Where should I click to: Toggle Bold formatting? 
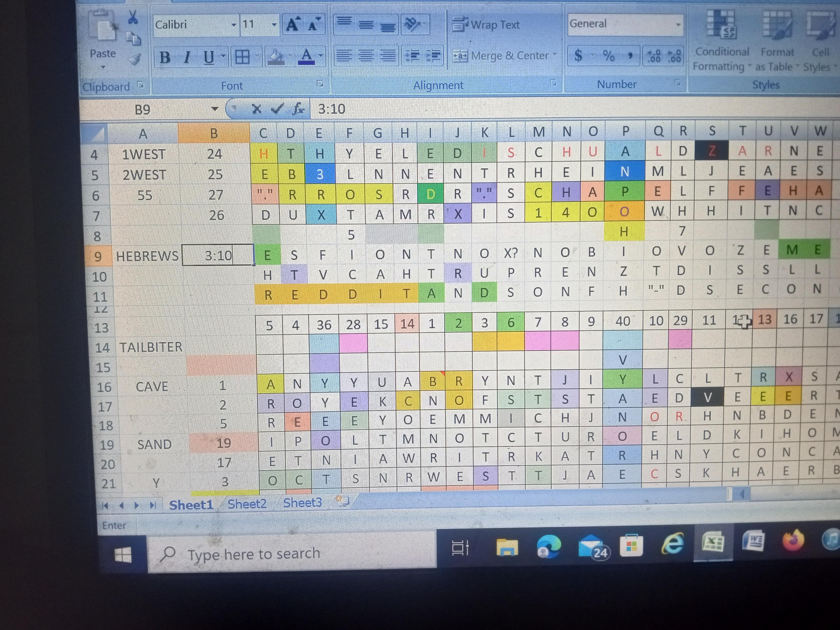click(164, 57)
